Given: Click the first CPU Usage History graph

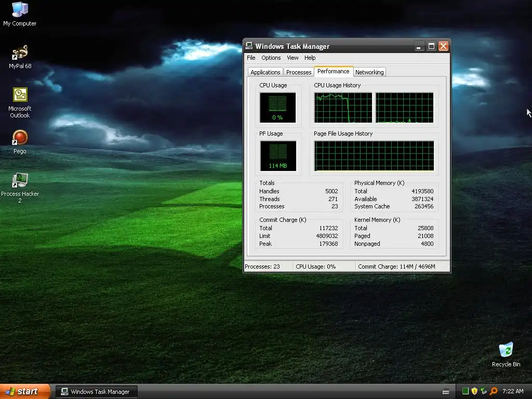Looking at the screenshot, I should (343, 108).
